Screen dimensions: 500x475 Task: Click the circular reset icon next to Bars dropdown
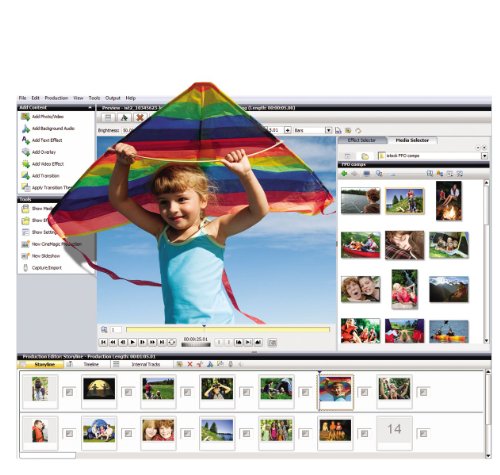tap(358, 131)
